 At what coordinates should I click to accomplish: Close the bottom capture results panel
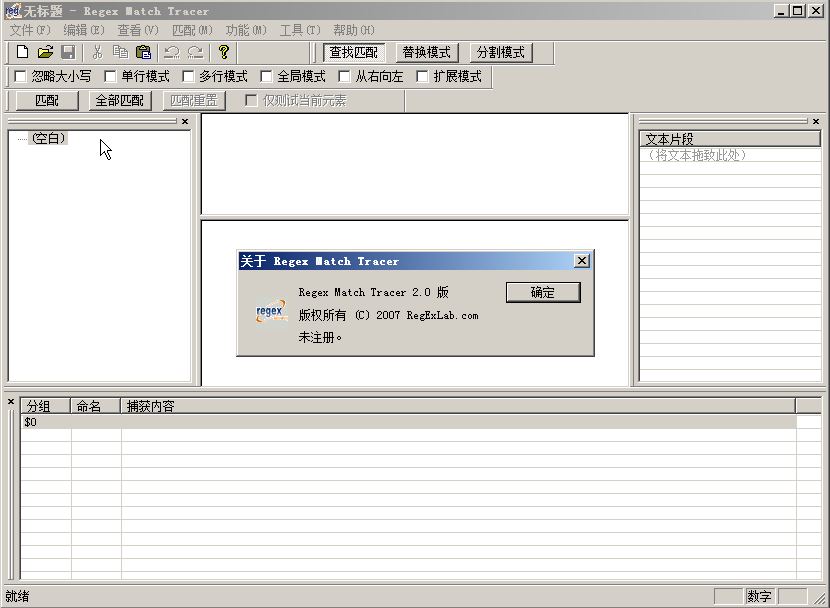[11, 402]
